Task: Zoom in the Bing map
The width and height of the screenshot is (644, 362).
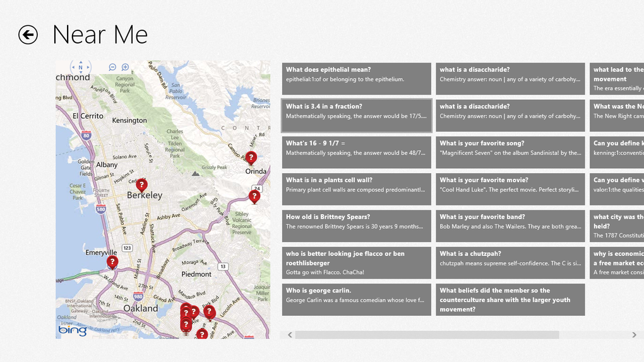Action: (x=125, y=67)
